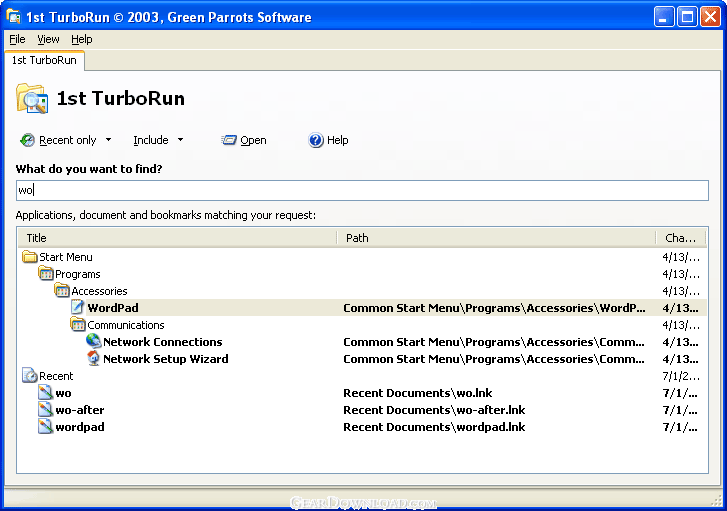The width and height of the screenshot is (727, 511).
Task: Maximize the 1st TurboRun window
Action: coord(687,17)
